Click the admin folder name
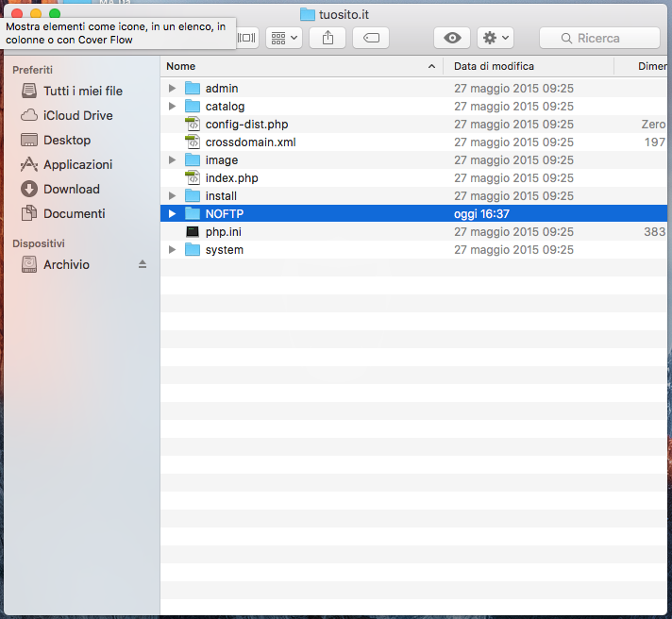This screenshot has height=619, width=672. tap(222, 89)
